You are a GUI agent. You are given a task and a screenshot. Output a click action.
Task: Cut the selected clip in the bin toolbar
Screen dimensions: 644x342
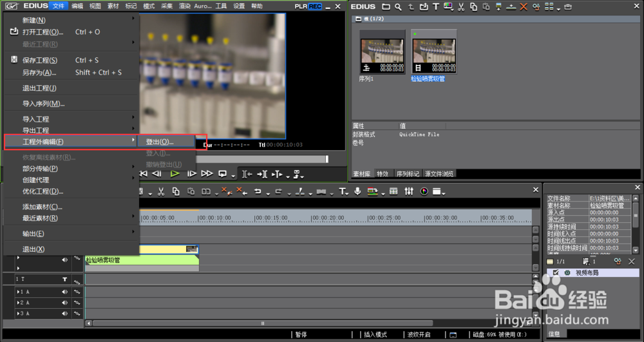(461, 6)
